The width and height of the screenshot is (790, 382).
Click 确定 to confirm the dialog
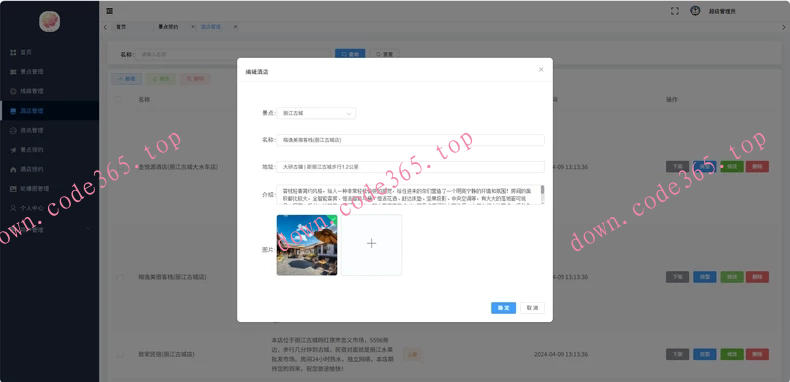coord(503,308)
